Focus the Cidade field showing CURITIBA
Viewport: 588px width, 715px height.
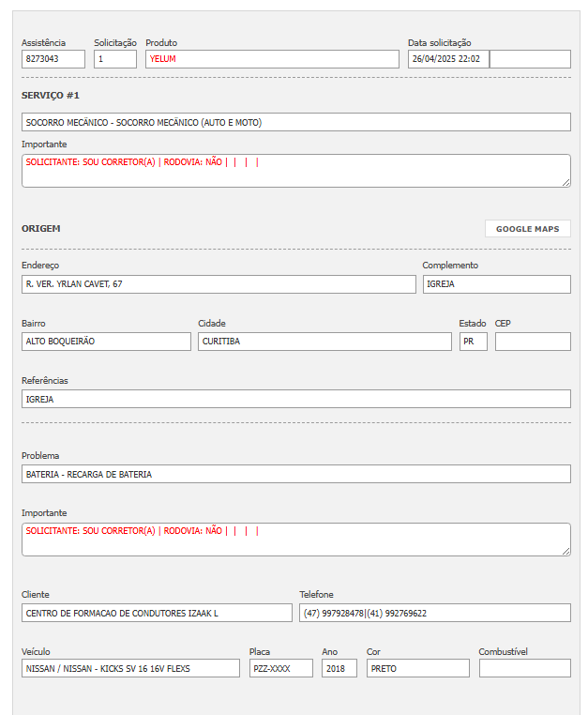point(324,342)
